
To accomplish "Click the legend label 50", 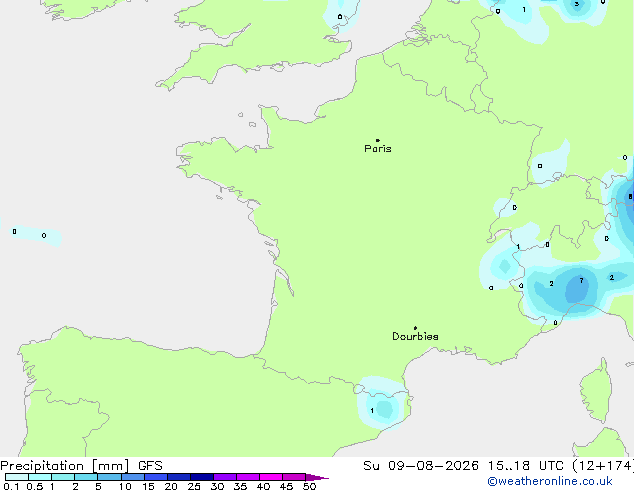I will [310, 486].
